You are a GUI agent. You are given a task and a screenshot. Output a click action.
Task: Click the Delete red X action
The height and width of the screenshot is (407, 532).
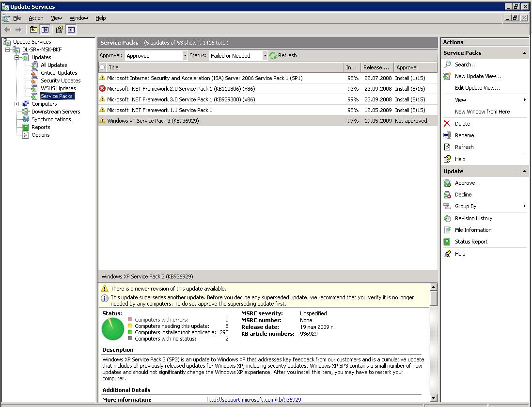pyautogui.click(x=447, y=124)
